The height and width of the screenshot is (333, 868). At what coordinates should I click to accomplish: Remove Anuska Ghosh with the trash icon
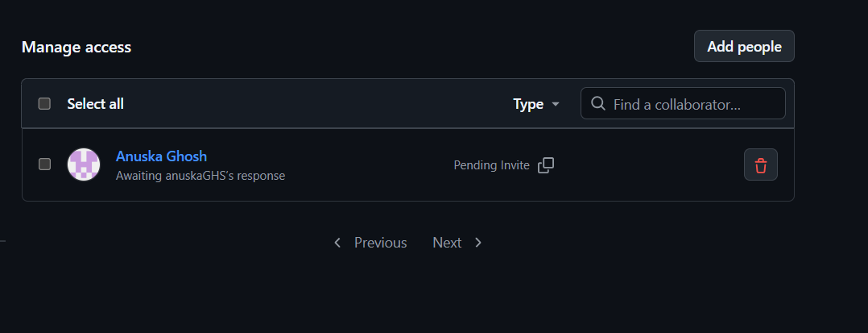tap(760, 165)
